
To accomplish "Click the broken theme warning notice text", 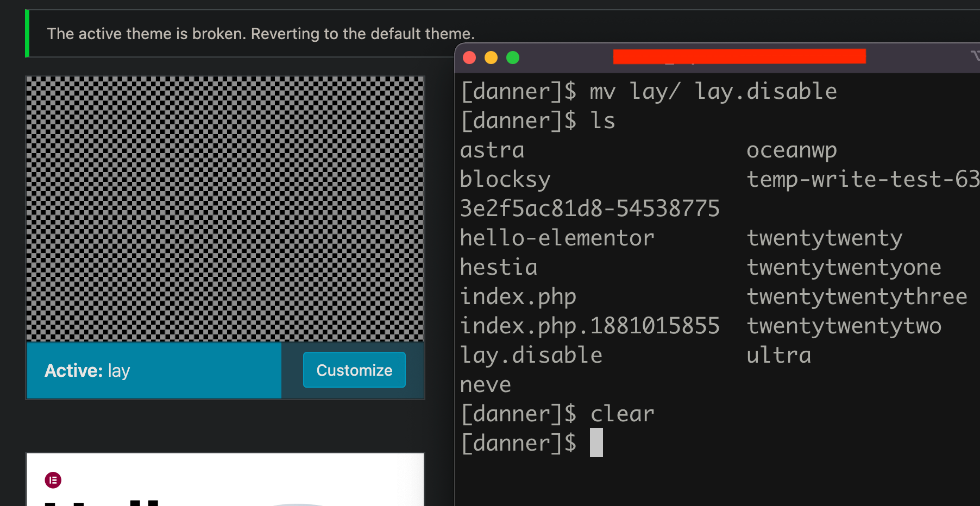I will click(x=261, y=33).
